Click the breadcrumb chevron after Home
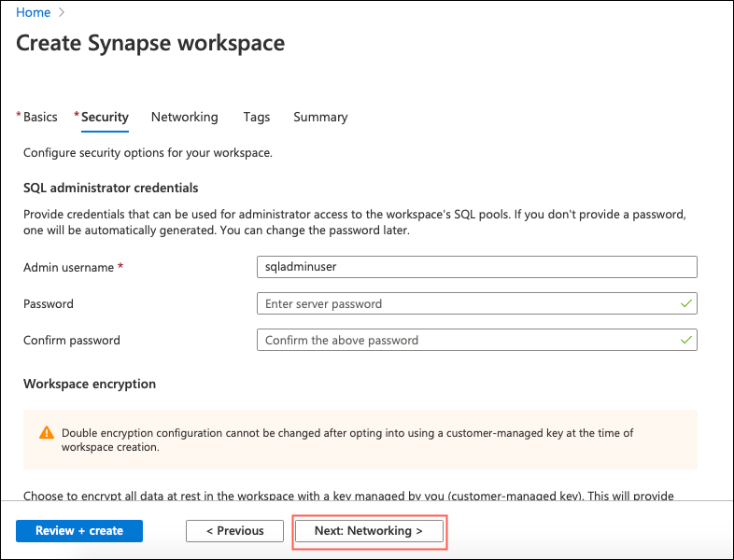Image resolution: width=734 pixels, height=560 pixels. coord(62,13)
